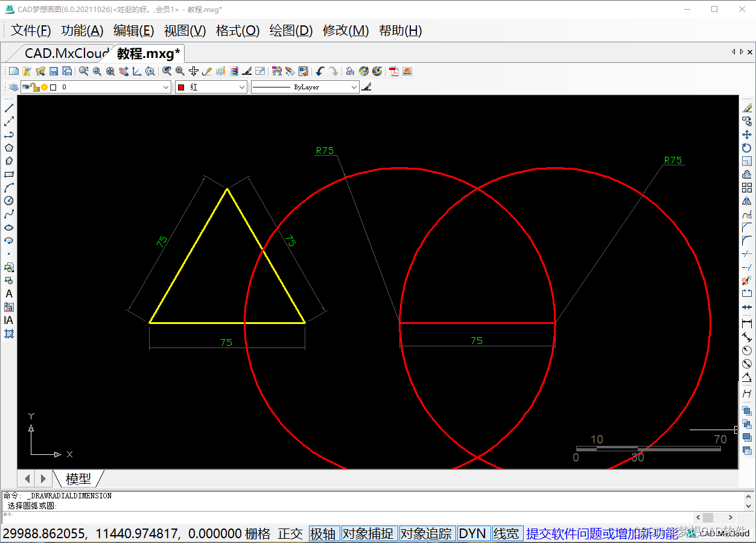Click the Print icon
756x543 pixels.
(350, 71)
